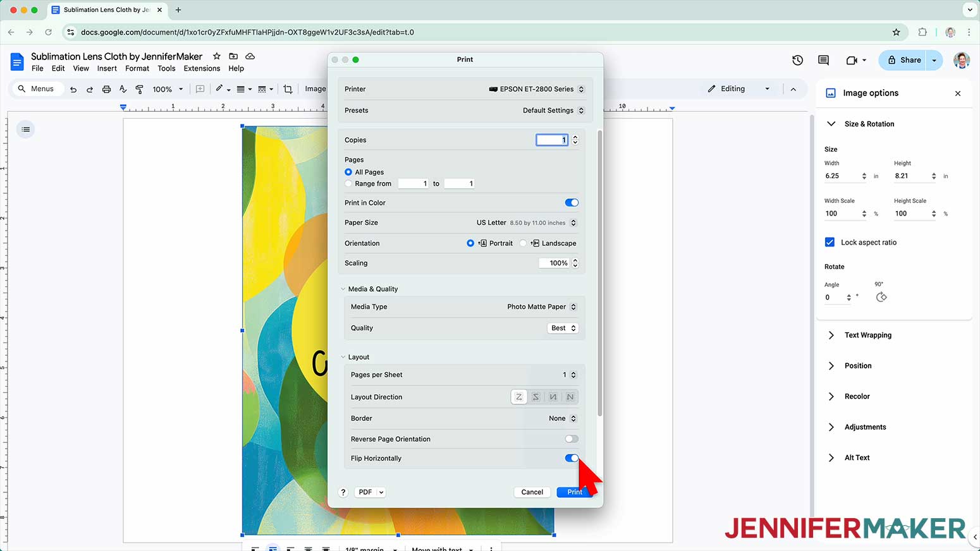Open the PDF dropdown menu
The width and height of the screenshot is (980, 551).
370,492
